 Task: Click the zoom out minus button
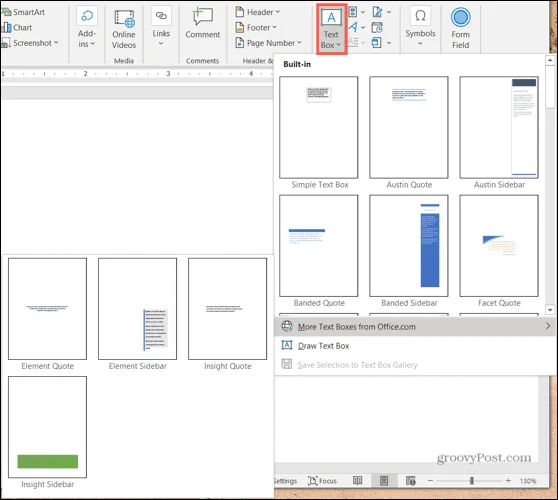point(430,481)
